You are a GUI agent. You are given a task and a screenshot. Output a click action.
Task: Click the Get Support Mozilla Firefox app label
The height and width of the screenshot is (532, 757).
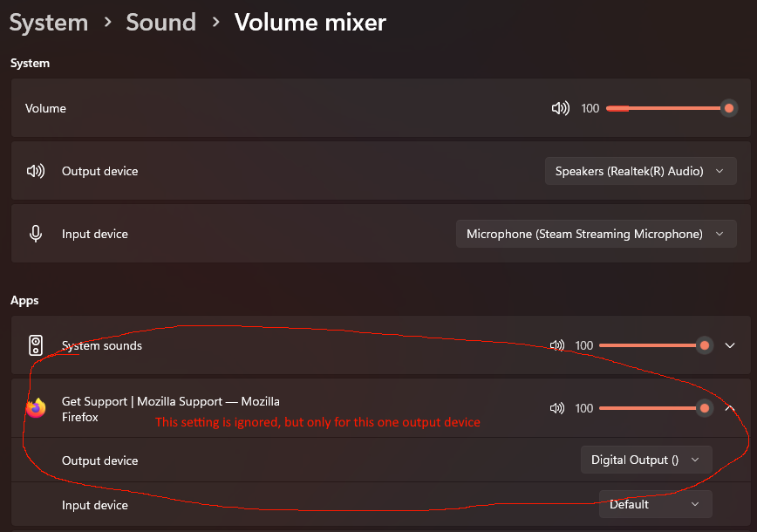(171, 408)
